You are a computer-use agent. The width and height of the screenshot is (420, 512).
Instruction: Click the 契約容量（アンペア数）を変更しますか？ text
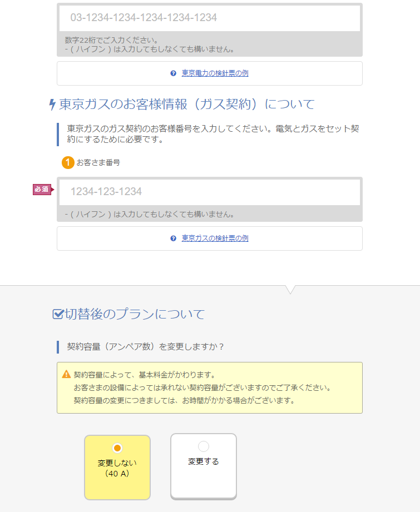145,347
